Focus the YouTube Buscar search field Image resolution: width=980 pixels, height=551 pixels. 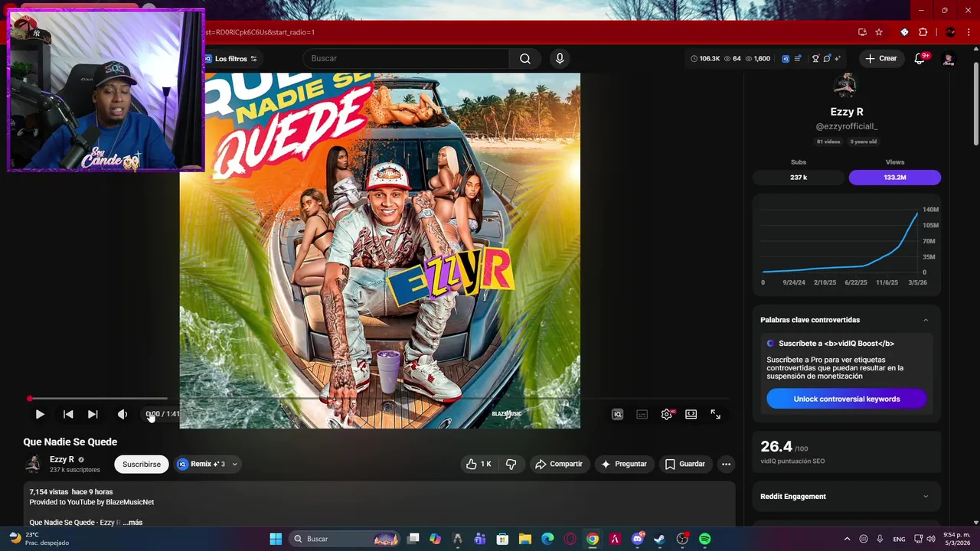(x=406, y=59)
